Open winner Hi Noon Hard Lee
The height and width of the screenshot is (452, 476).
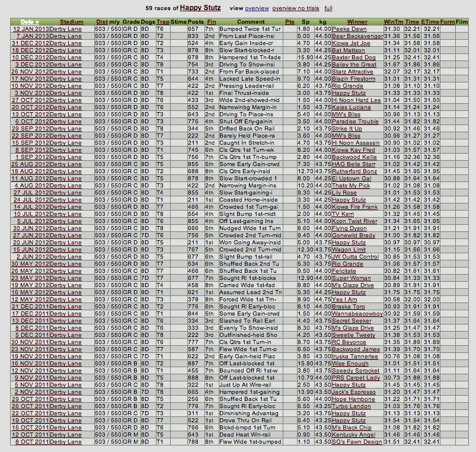[356, 100]
